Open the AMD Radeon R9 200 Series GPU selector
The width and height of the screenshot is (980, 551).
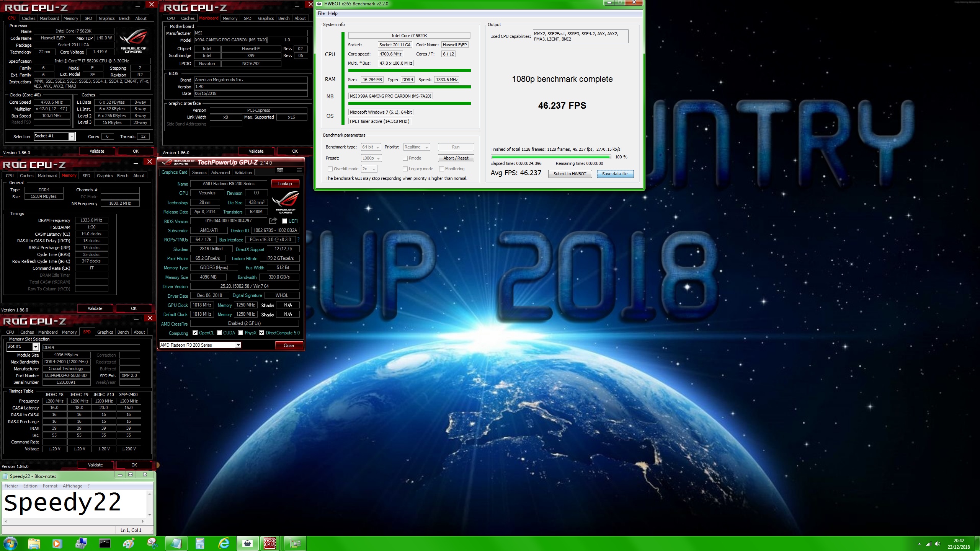coord(200,345)
